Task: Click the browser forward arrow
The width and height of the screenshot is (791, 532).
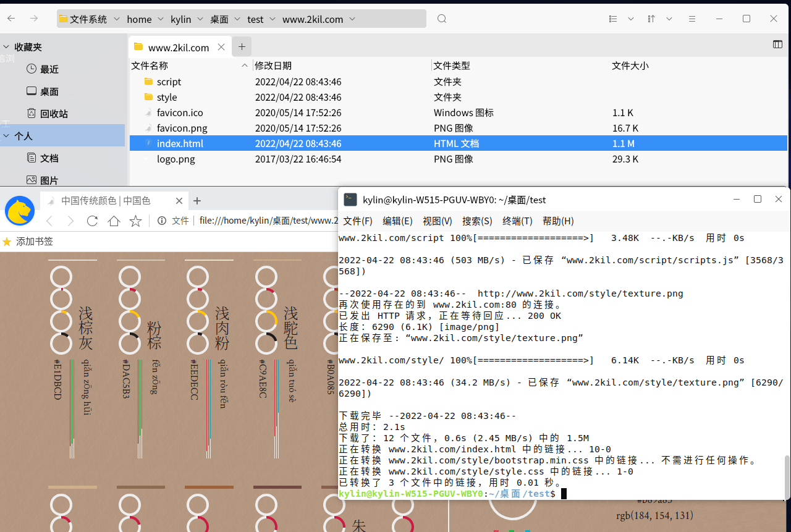Action: [70, 221]
